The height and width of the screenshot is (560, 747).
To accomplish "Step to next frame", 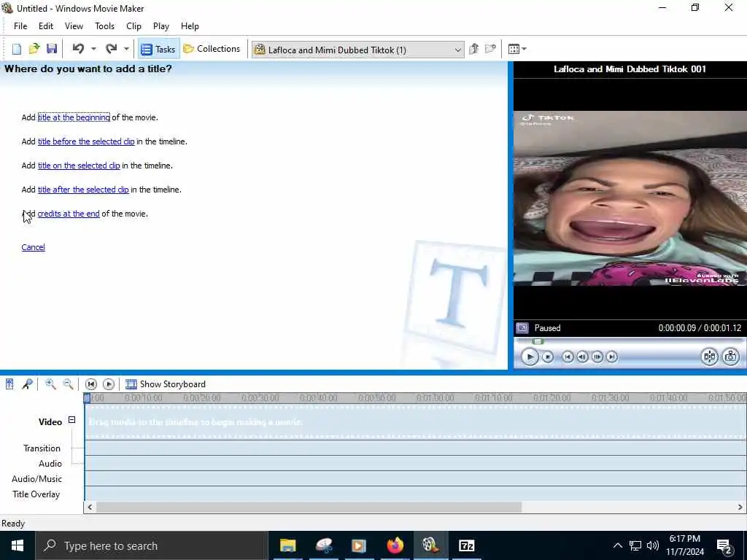I will point(597,357).
